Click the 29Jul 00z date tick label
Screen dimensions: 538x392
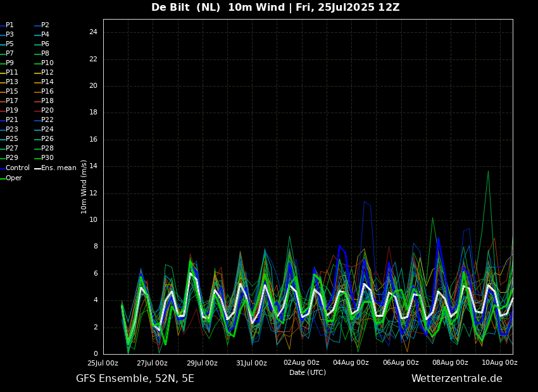pyautogui.click(x=202, y=363)
